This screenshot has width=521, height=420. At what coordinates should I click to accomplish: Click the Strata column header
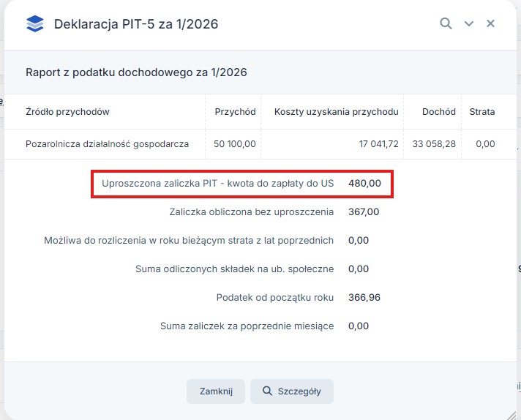(481, 112)
